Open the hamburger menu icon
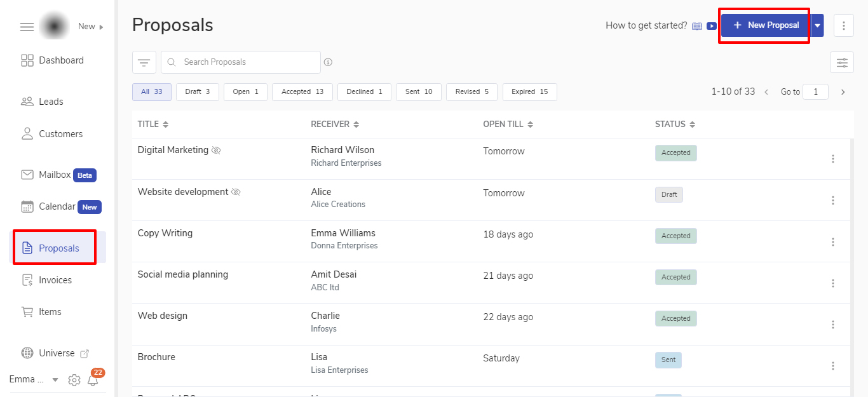This screenshot has width=868, height=397. [27, 27]
